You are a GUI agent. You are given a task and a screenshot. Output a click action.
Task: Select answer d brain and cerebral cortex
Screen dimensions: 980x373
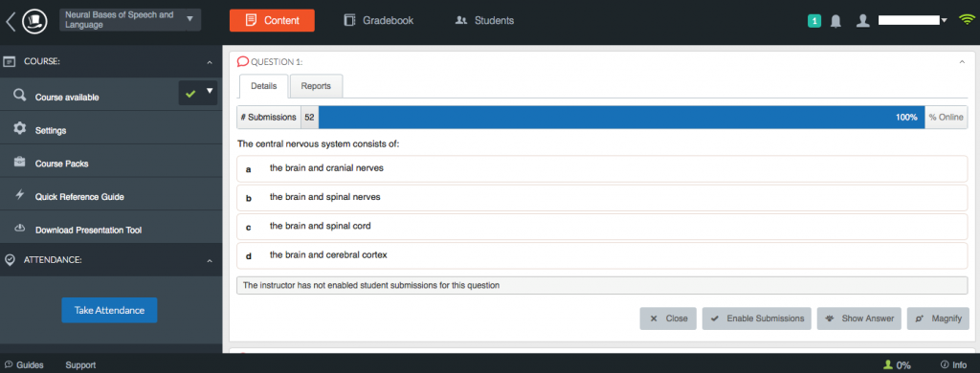(x=602, y=255)
